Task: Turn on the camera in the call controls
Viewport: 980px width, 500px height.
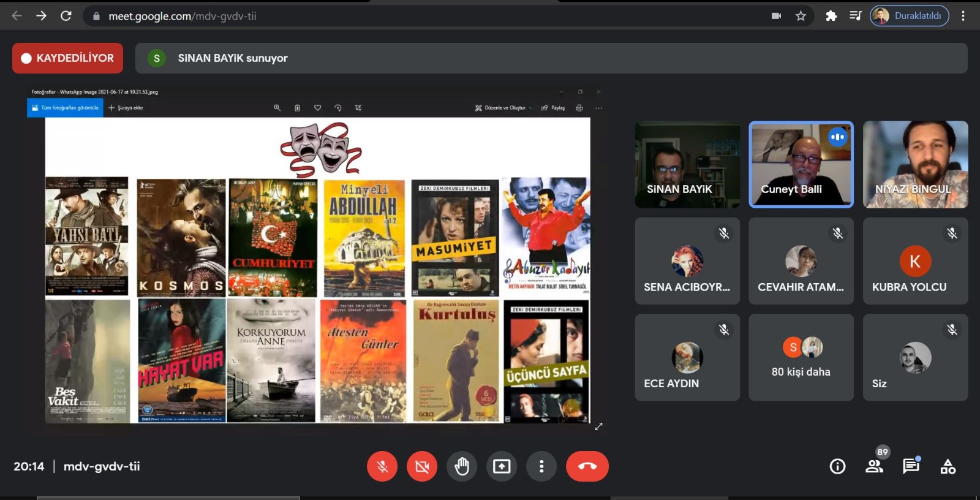Action: (x=422, y=467)
